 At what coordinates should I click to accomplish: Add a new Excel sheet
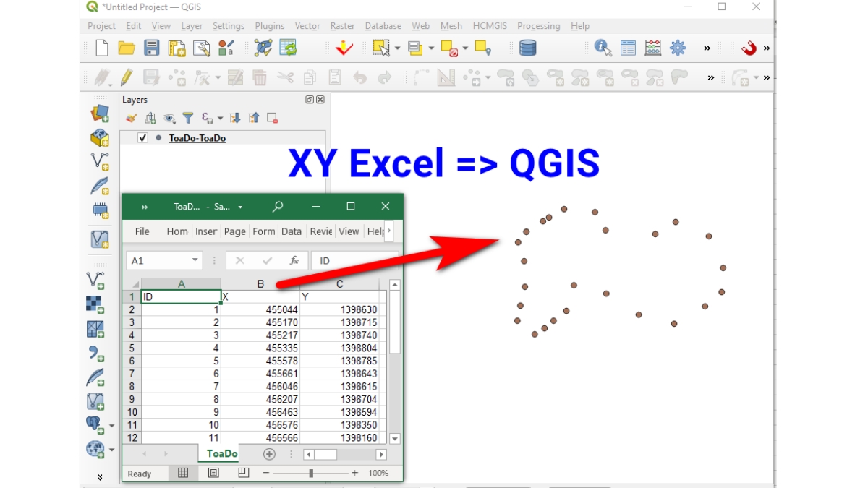point(269,454)
